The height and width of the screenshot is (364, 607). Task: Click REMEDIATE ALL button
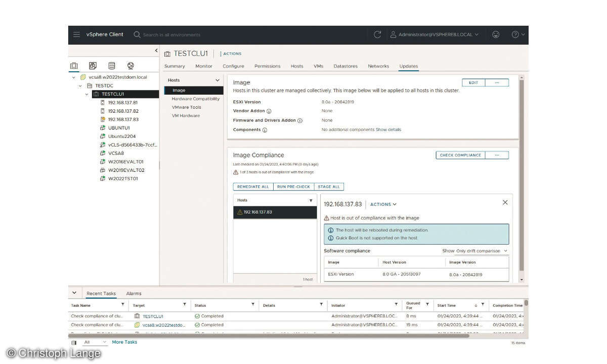click(x=253, y=187)
